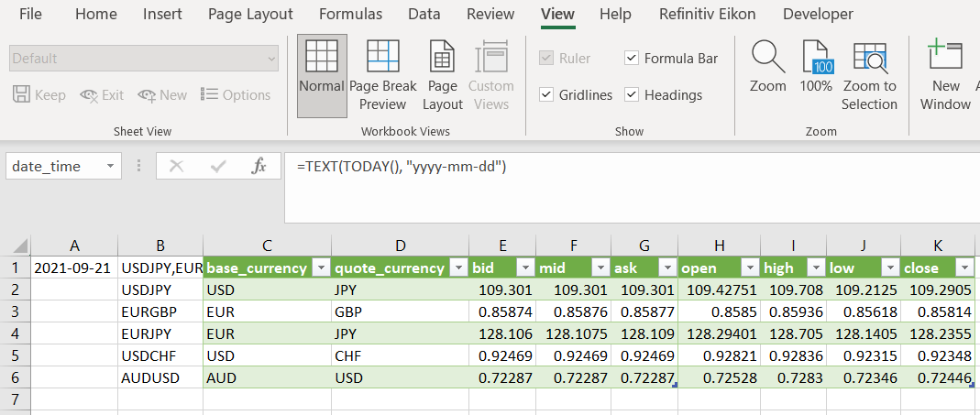Switch to Page Layout ribbon tab

(250, 14)
